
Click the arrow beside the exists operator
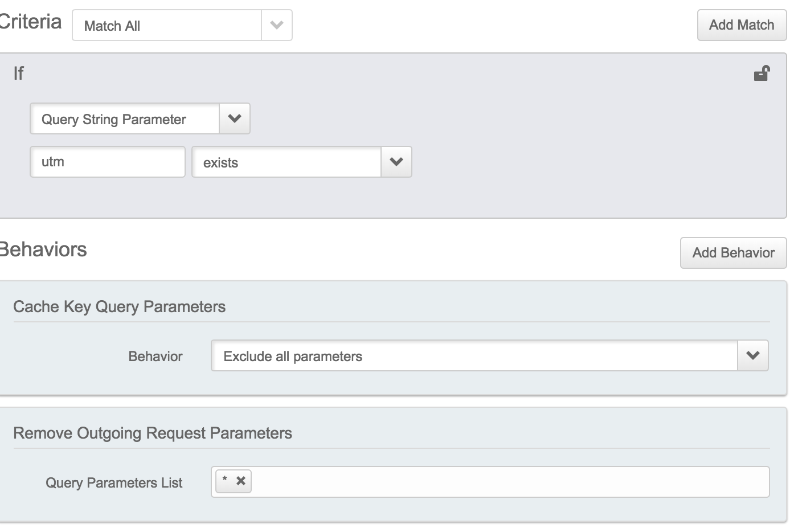coord(396,162)
